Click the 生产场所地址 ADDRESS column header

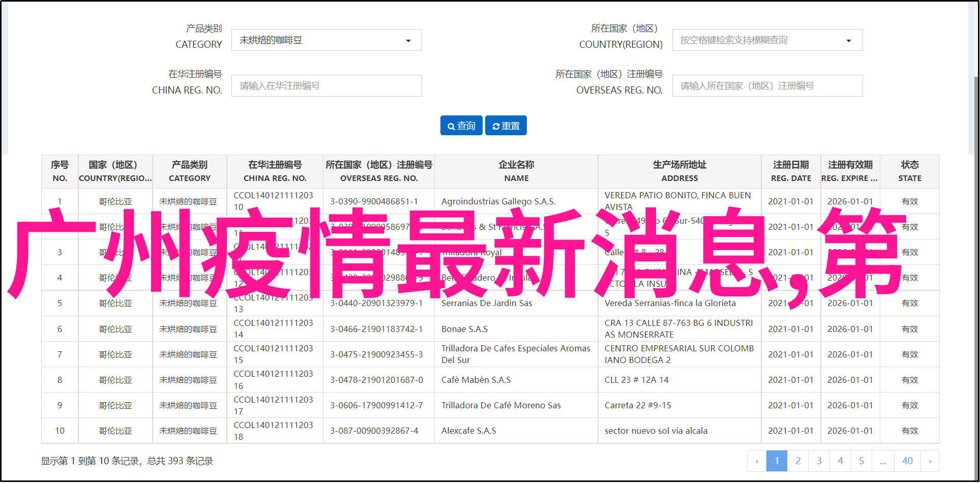click(680, 171)
